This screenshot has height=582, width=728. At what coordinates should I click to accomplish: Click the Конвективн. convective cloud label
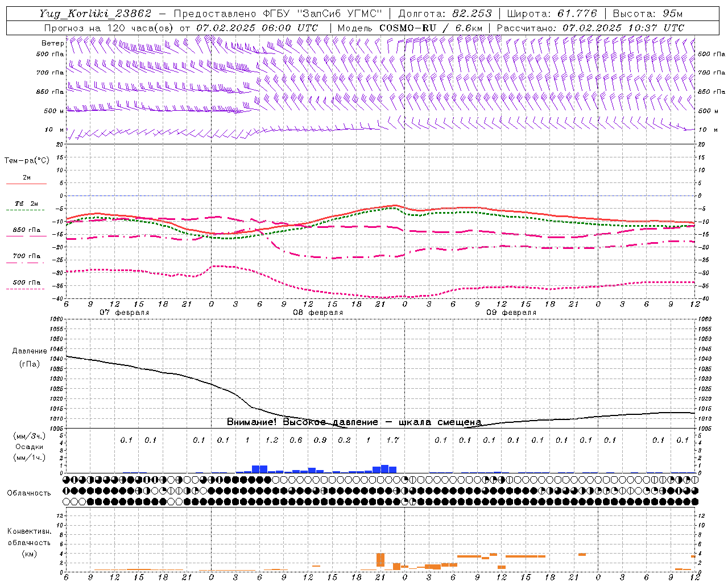pyautogui.click(x=29, y=531)
